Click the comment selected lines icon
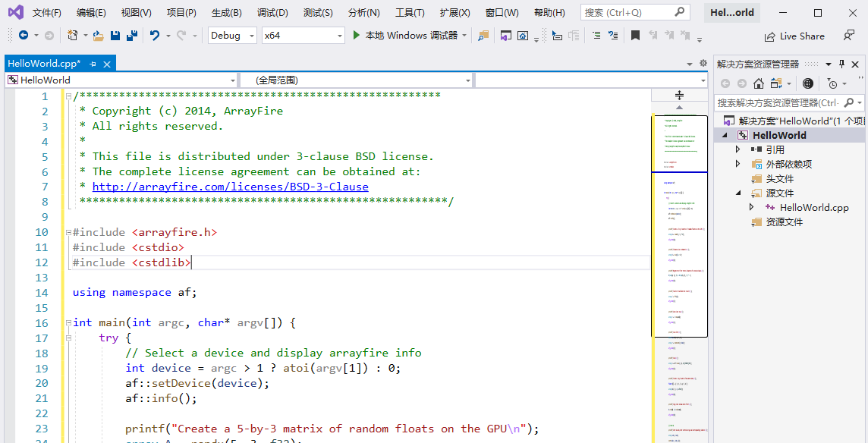Image resolution: width=868 pixels, height=443 pixels. pyautogui.click(x=613, y=36)
